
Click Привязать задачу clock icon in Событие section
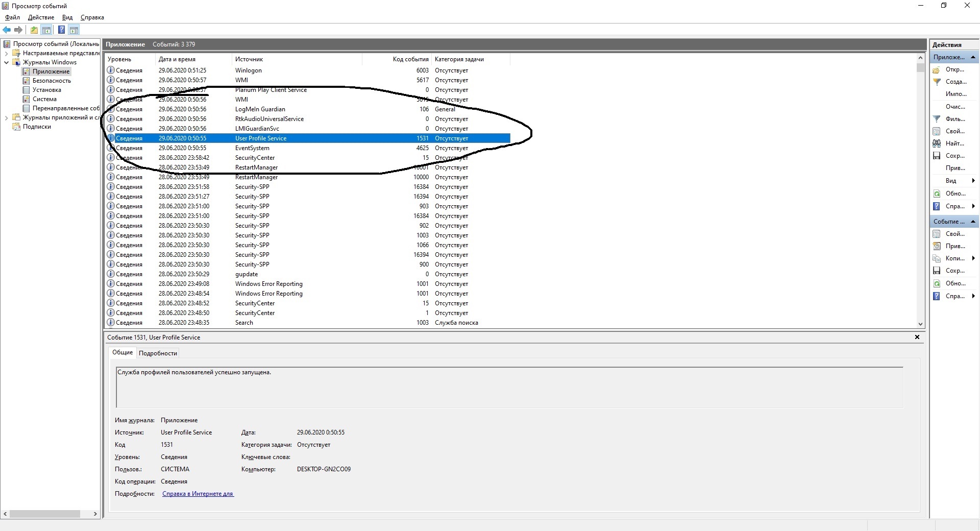pyautogui.click(x=937, y=246)
